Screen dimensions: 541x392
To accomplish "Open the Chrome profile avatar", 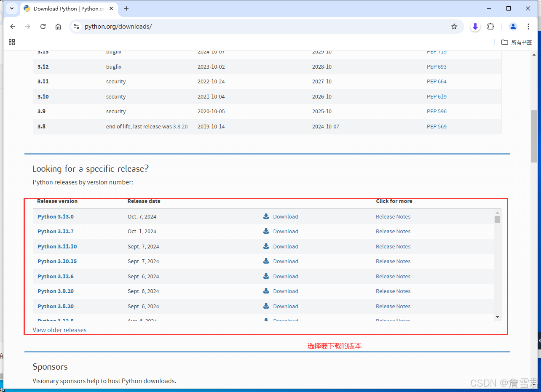I will pyautogui.click(x=513, y=27).
